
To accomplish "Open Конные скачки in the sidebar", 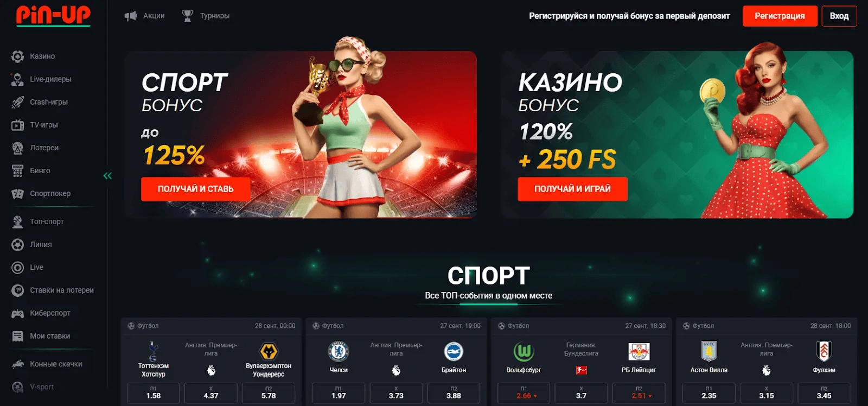I will coord(47,364).
